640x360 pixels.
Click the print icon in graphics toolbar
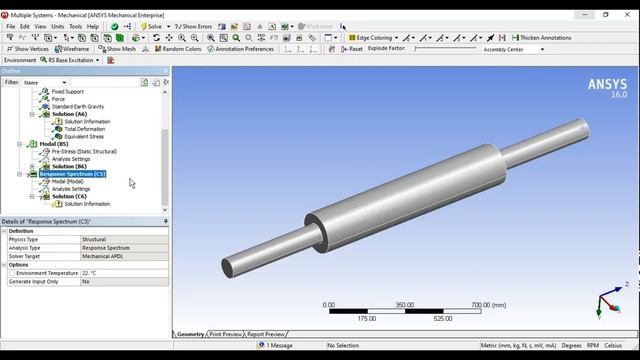299,38
